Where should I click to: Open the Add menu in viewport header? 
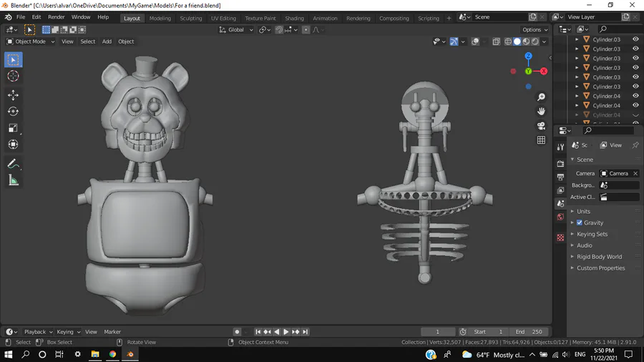[x=107, y=41]
